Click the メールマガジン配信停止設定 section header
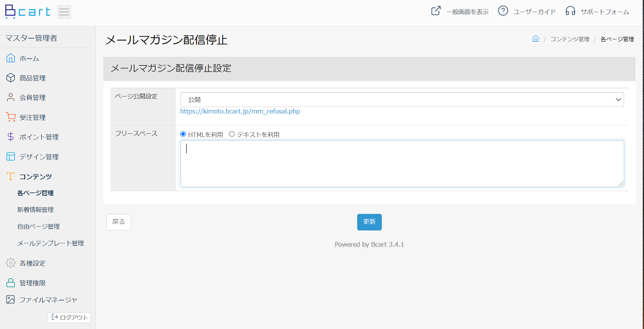Viewport: 644px width, 329px height. tap(369, 69)
